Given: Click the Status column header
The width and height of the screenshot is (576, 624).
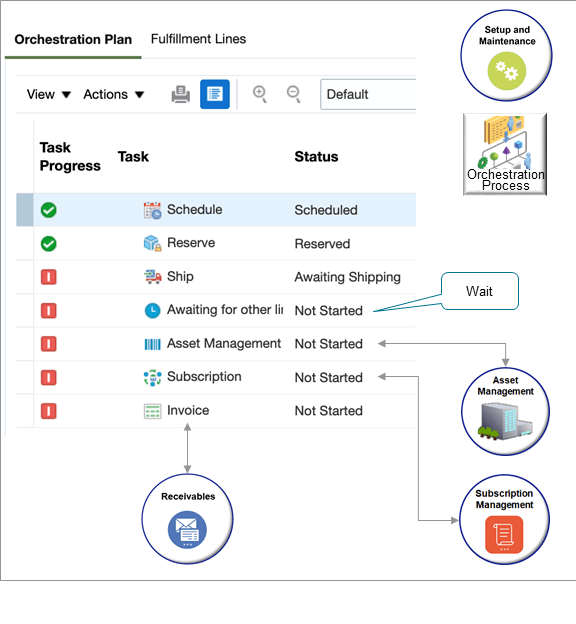Looking at the screenshot, I should tap(316, 156).
